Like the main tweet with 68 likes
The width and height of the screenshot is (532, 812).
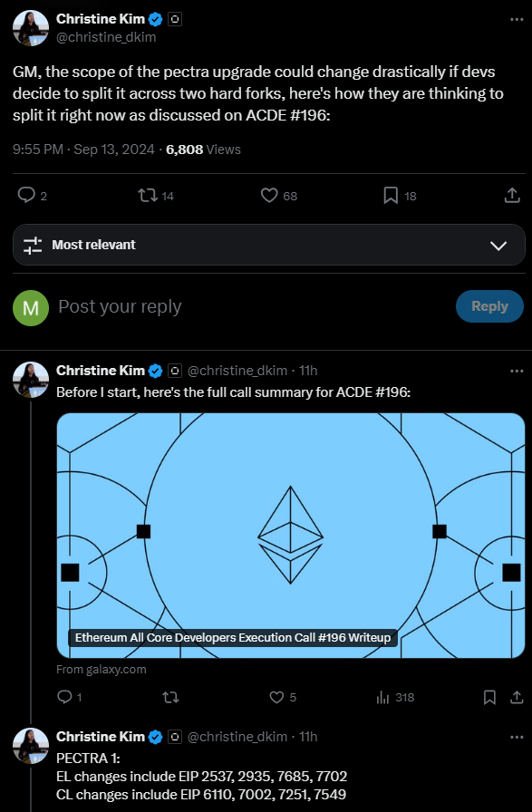pyautogui.click(x=269, y=195)
